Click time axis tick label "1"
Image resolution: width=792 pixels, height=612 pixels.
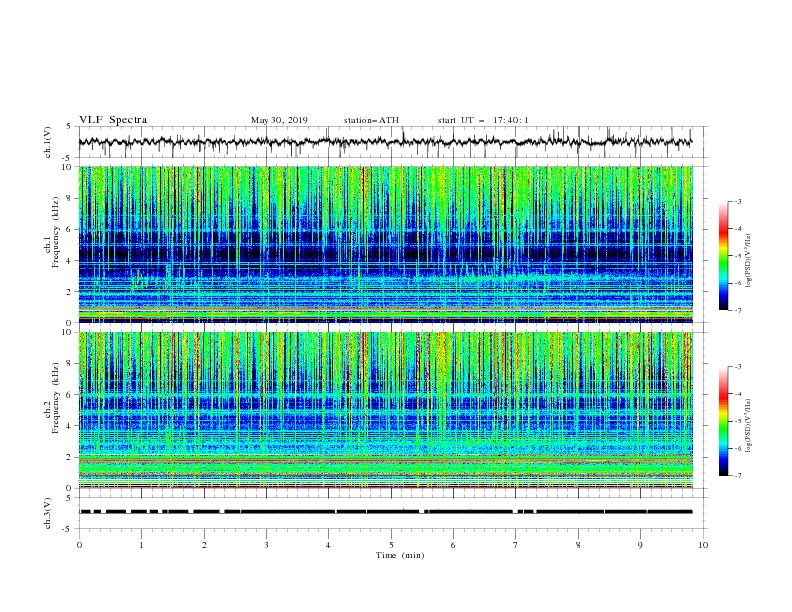click(141, 545)
